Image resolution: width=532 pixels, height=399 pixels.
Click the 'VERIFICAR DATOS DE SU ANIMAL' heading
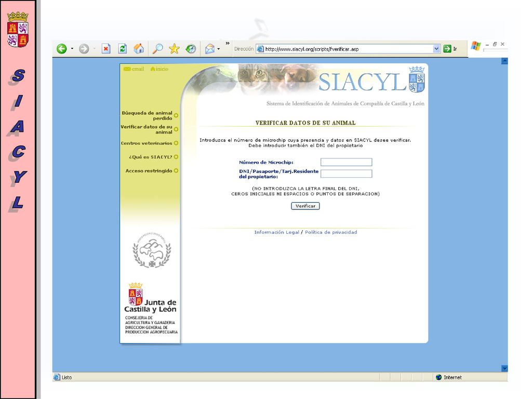pyautogui.click(x=305, y=123)
